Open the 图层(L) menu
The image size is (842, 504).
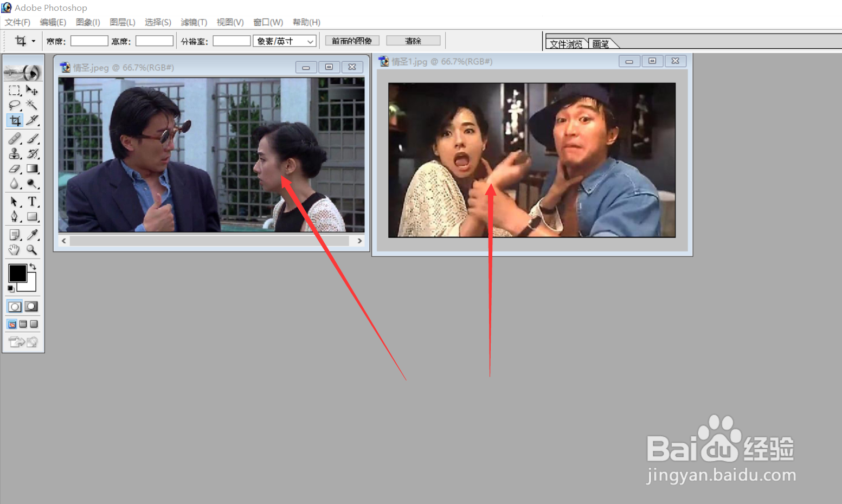(x=123, y=22)
